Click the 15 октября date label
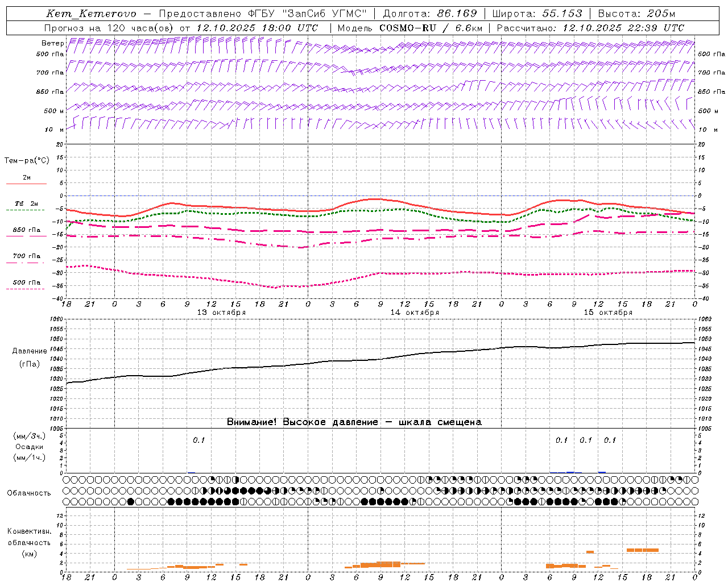 tap(608, 313)
